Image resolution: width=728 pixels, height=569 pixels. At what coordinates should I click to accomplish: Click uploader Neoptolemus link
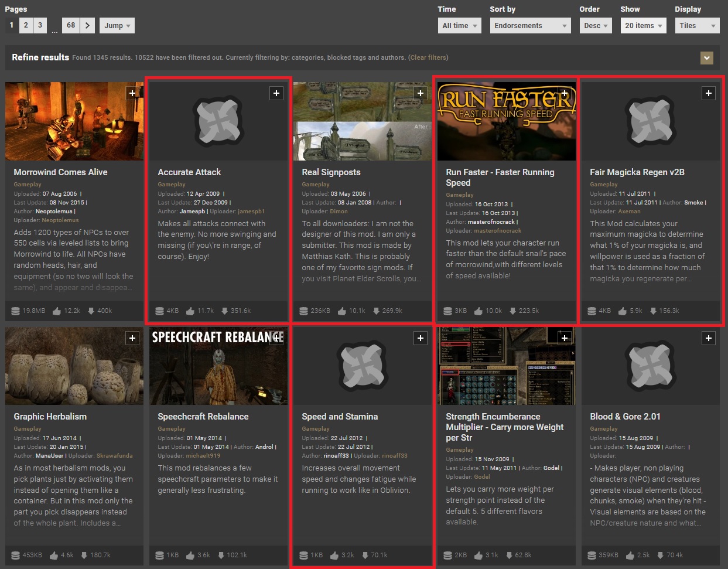coord(60,220)
